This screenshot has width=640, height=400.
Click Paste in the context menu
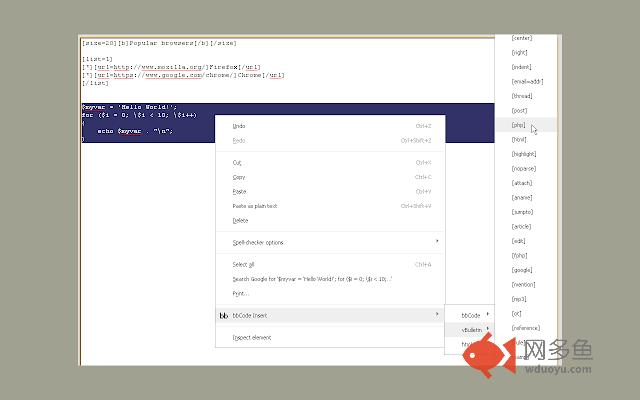(239, 191)
